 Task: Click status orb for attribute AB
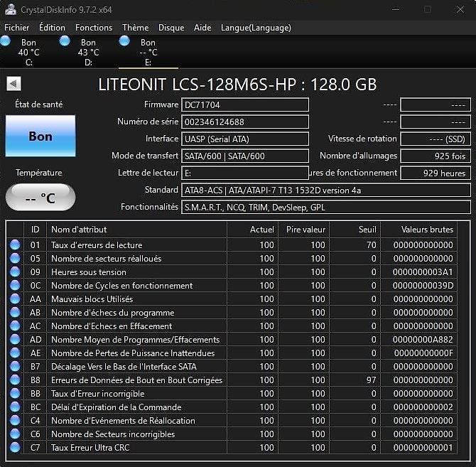coord(15,313)
